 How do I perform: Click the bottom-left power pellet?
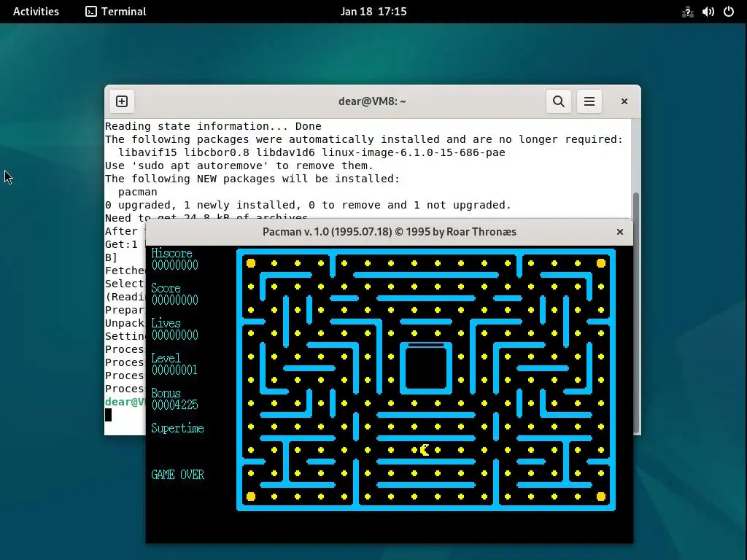coord(251,497)
